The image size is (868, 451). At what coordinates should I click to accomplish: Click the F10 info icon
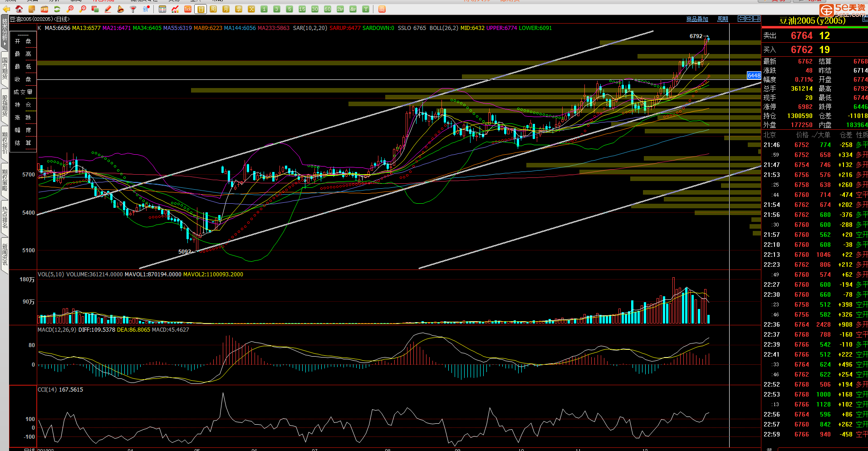(x=44, y=9)
